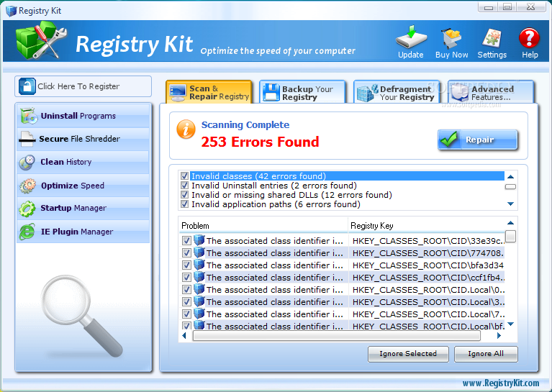Open Optimize Speed in sidebar

click(83, 186)
